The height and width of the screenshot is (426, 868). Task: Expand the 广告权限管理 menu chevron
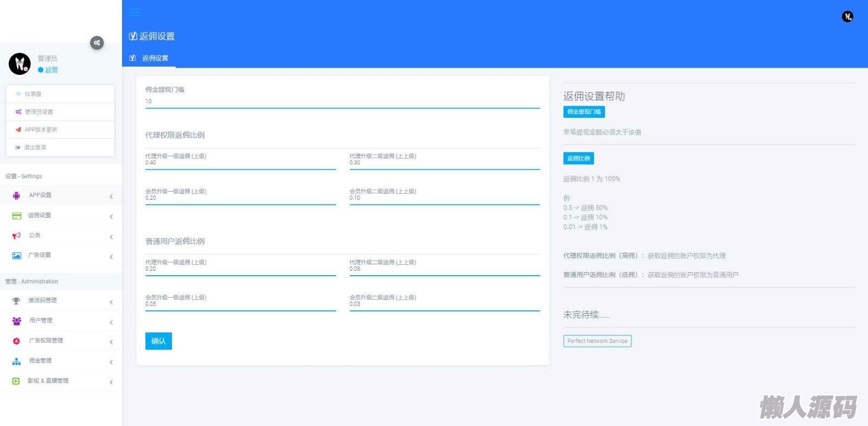pos(111,342)
